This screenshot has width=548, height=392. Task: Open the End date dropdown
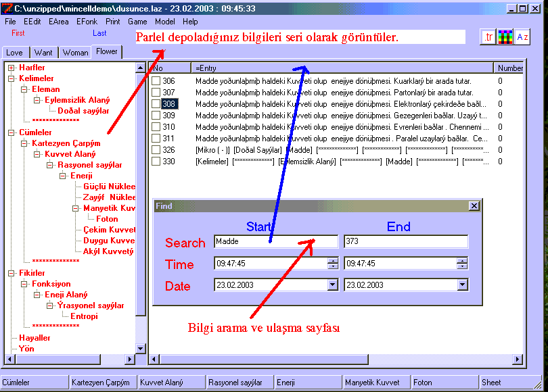[462, 285]
